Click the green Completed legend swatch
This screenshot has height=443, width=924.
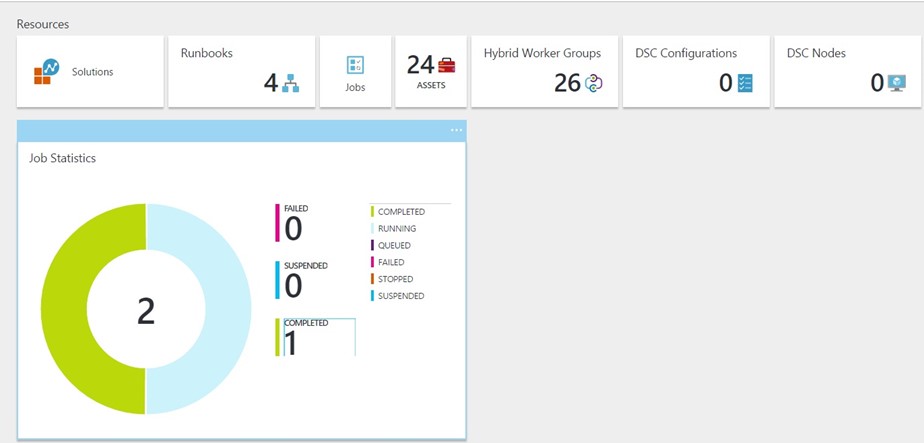click(372, 212)
